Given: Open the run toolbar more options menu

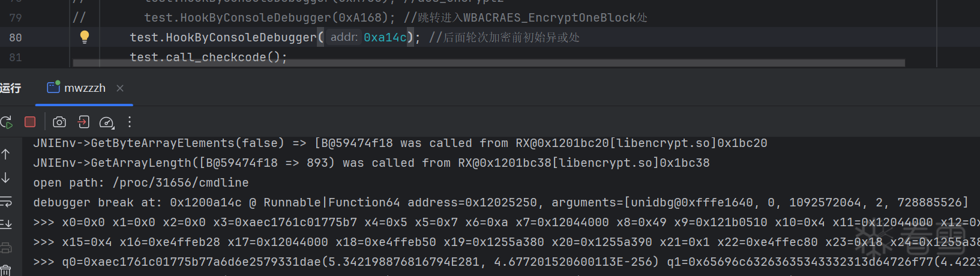Looking at the screenshot, I should click(130, 122).
